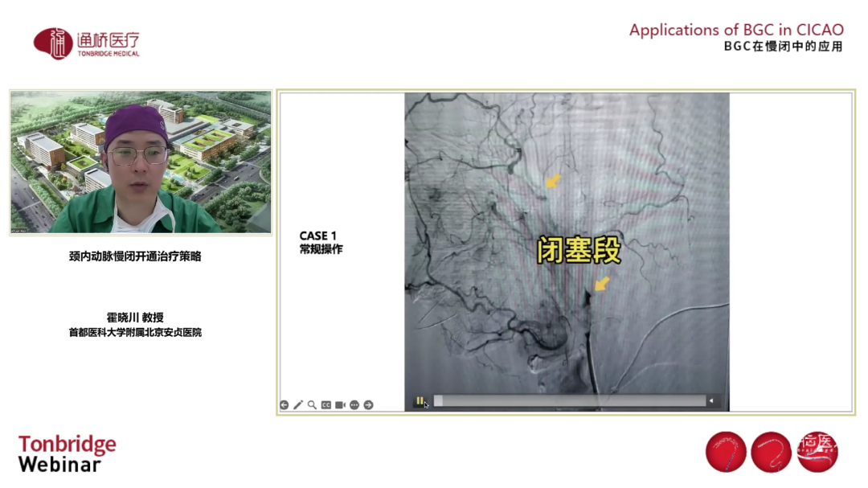Click the '闭塞段' label on angiogram
Viewport: 868px width, 488px height.
tap(579, 250)
